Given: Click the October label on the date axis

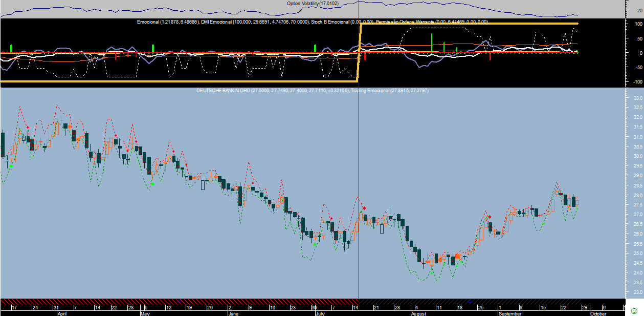Looking at the screenshot, I should tap(598, 313).
